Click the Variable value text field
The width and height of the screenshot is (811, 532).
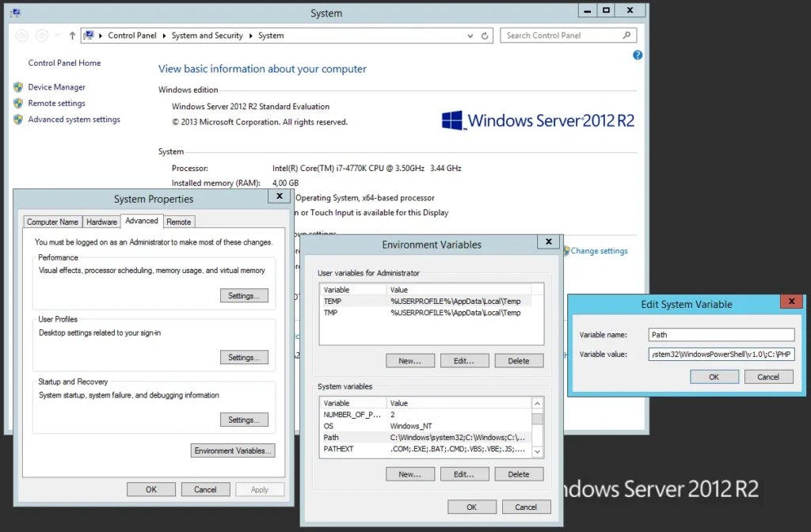721,354
